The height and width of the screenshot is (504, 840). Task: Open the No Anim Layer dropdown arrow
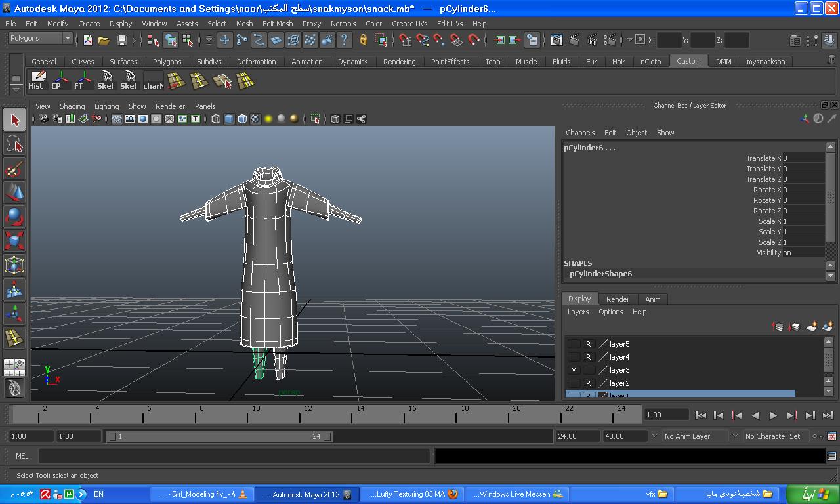tap(654, 436)
